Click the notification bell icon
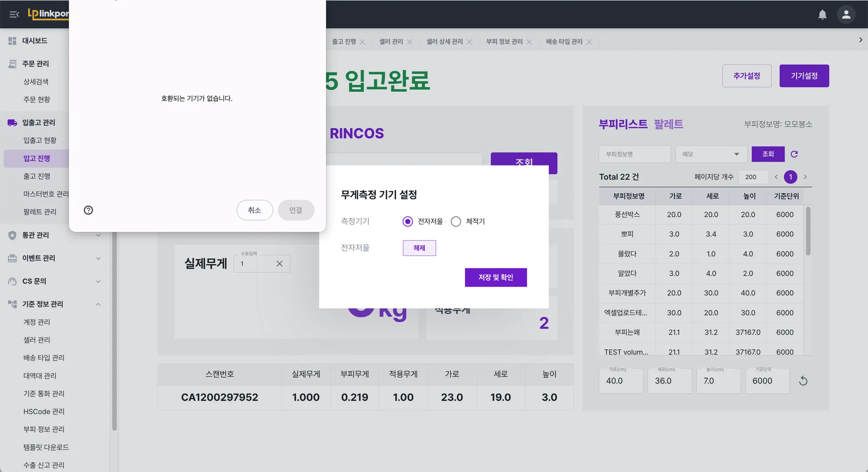The image size is (868, 472). click(822, 14)
